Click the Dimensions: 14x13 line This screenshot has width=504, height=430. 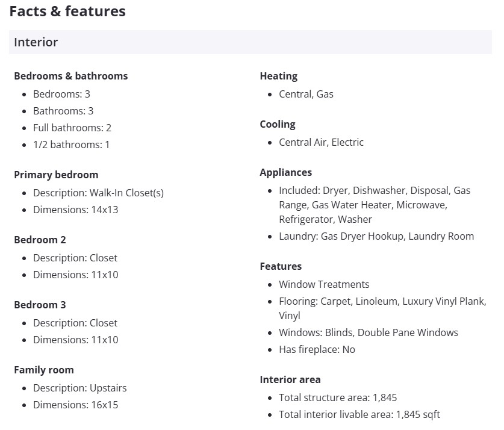[x=76, y=210]
